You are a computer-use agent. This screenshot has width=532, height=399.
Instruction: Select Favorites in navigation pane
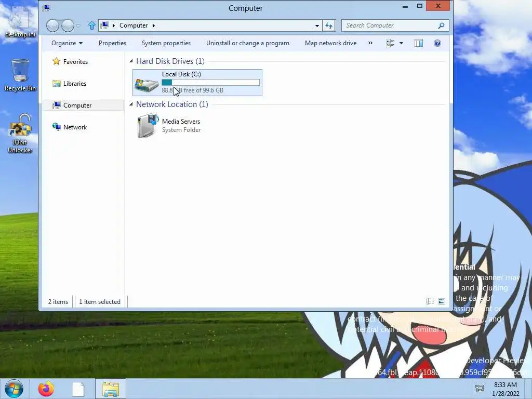click(75, 62)
